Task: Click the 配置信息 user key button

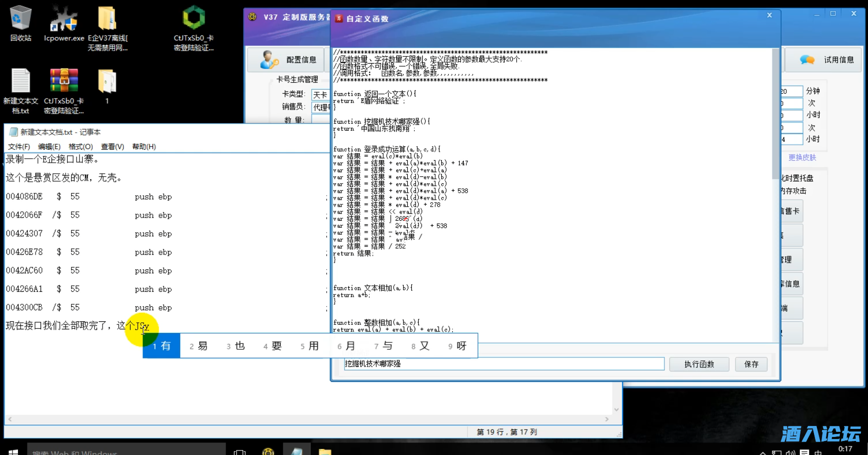Action: (x=287, y=60)
